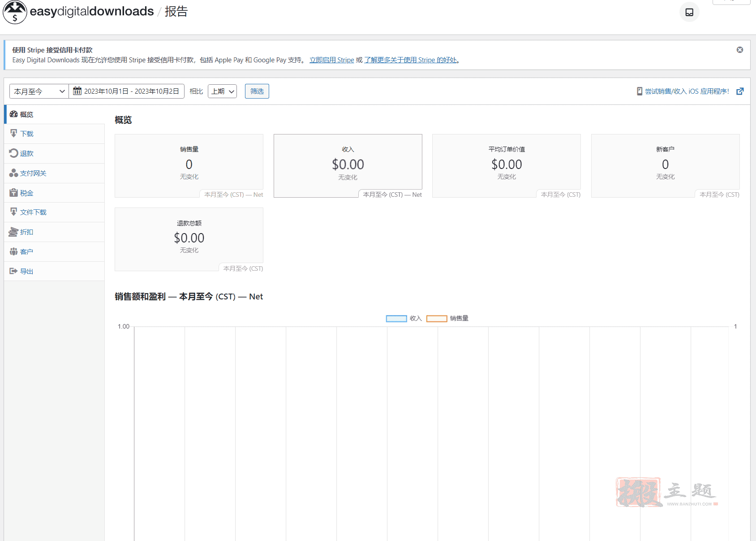
Task: Click the 收入 $0.00 overview card
Action: pyautogui.click(x=348, y=166)
